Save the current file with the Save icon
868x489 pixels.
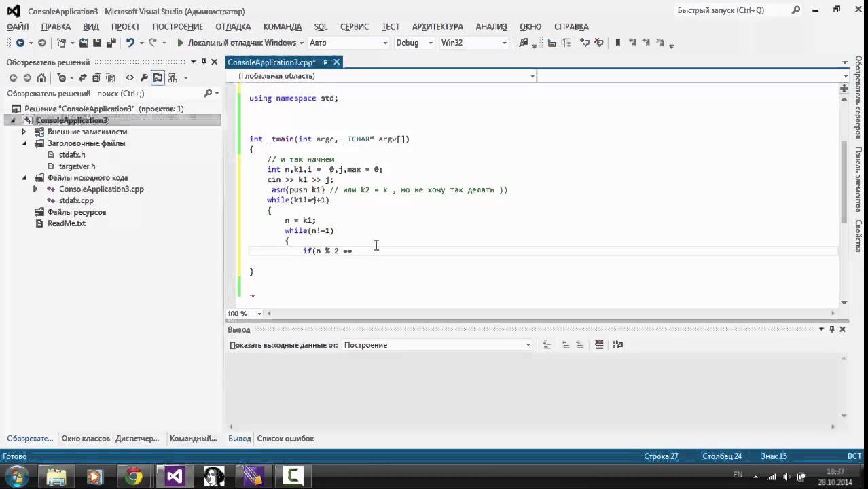pos(97,43)
